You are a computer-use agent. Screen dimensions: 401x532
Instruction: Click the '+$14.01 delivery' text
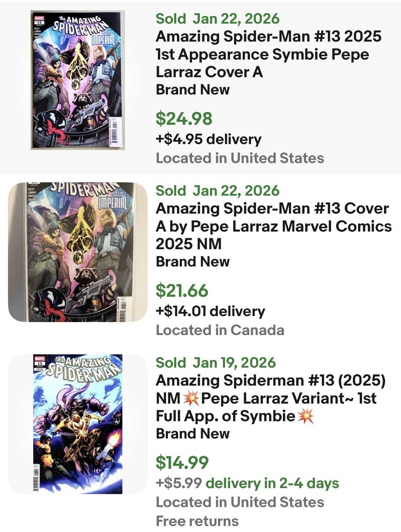pyautogui.click(x=210, y=311)
